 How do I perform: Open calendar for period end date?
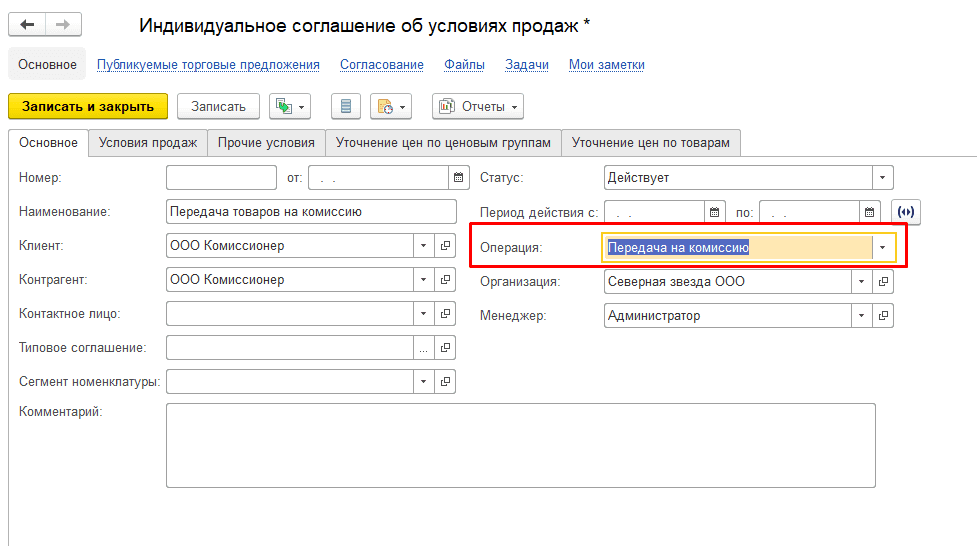tap(870, 212)
